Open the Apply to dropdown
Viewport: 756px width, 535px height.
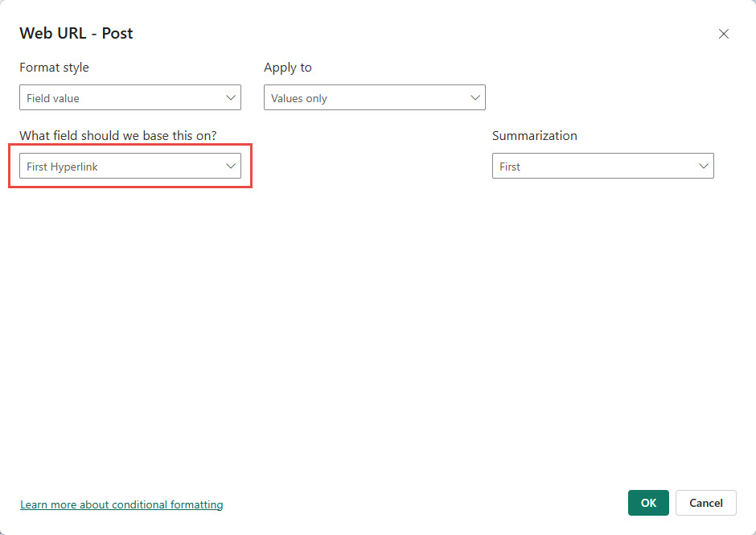coord(374,98)
